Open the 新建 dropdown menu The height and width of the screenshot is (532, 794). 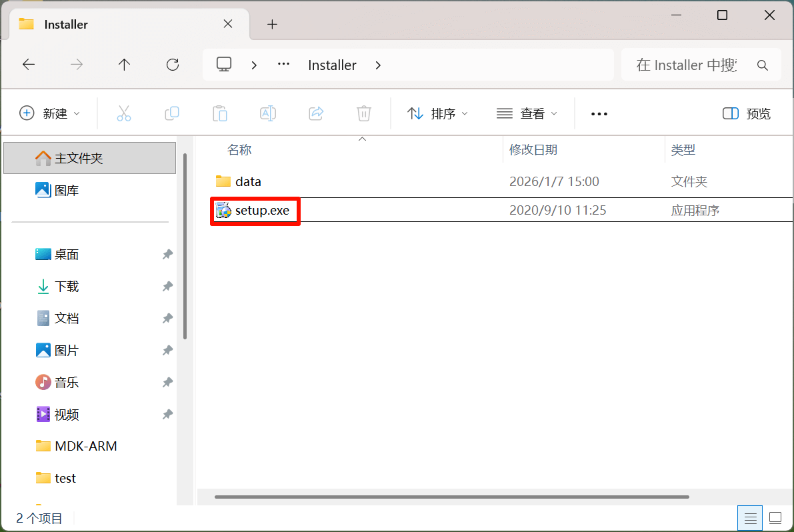click(x=50, y=113)
